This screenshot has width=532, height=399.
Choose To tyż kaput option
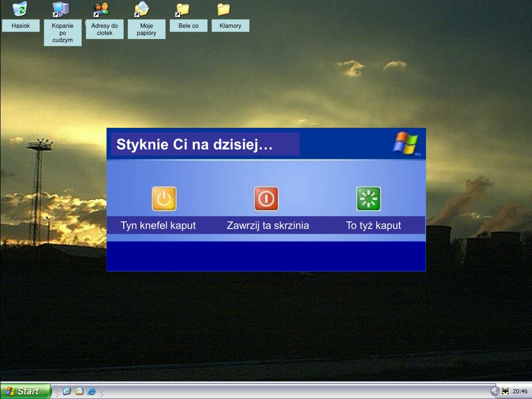[373, 225]
